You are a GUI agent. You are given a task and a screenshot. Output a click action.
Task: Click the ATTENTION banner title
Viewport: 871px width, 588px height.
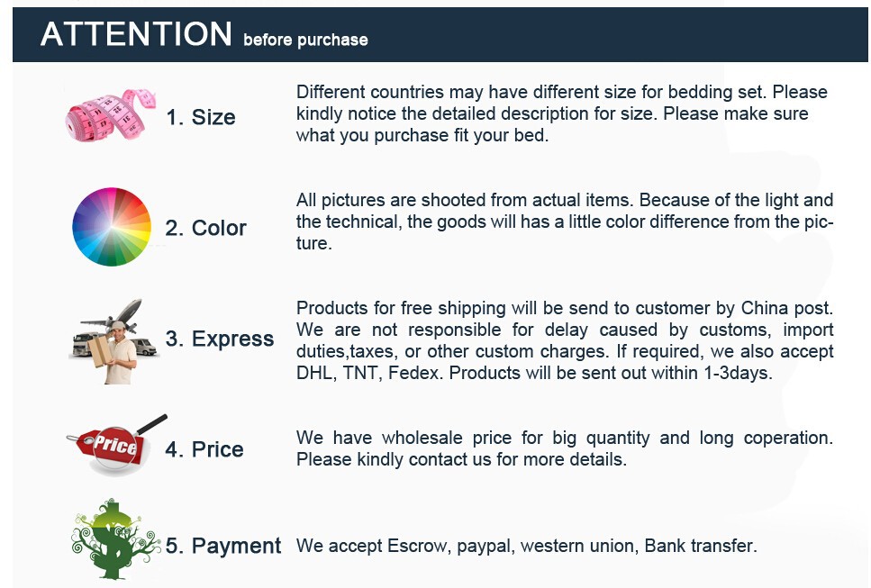click(136, 34)
